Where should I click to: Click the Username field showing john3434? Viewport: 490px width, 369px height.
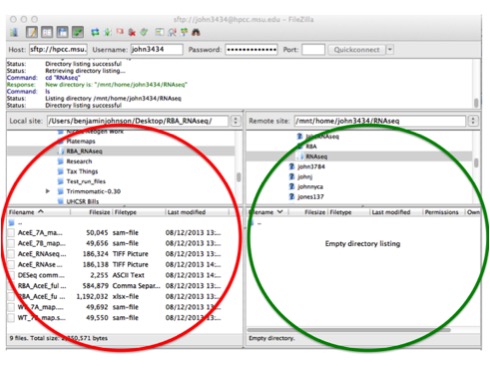coord(157,50)
